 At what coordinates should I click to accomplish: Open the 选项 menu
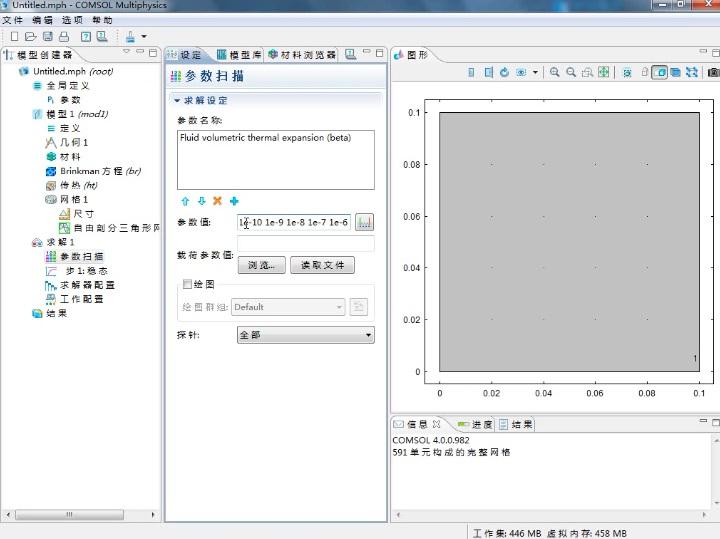tap(72, 20)
